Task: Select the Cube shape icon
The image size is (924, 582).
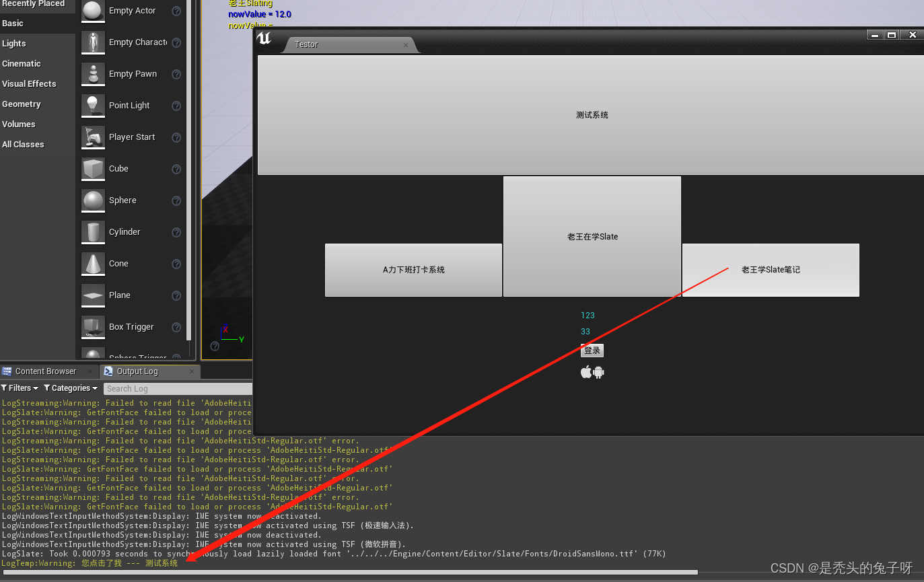Action: [x=93, y=169]
